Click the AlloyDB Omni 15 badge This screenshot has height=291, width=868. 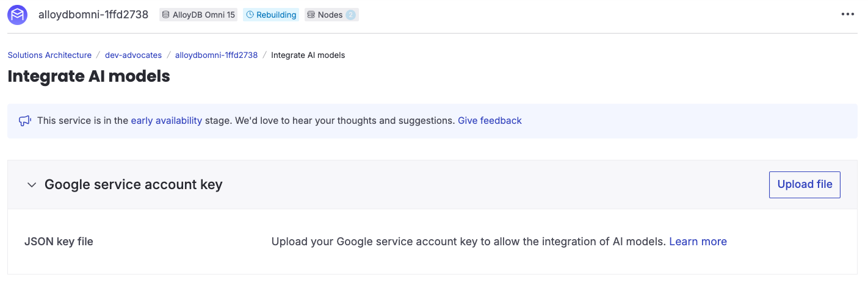pos(198,15)
